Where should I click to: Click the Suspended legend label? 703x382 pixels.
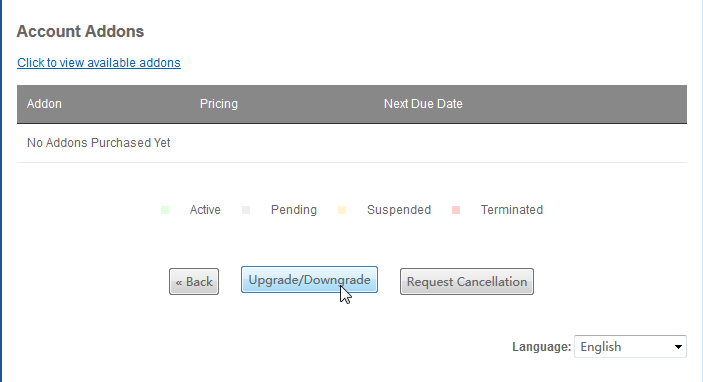pos(399,210)
